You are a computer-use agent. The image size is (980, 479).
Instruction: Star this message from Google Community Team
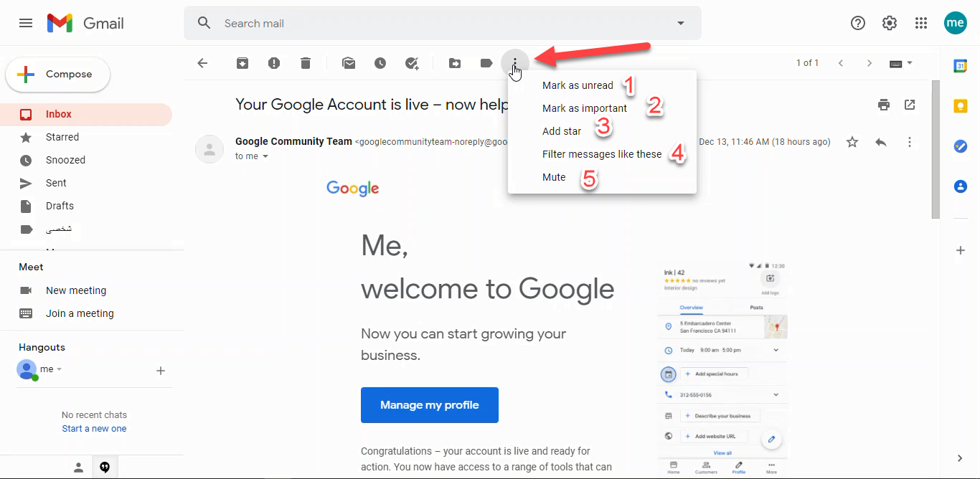(852, 142)
